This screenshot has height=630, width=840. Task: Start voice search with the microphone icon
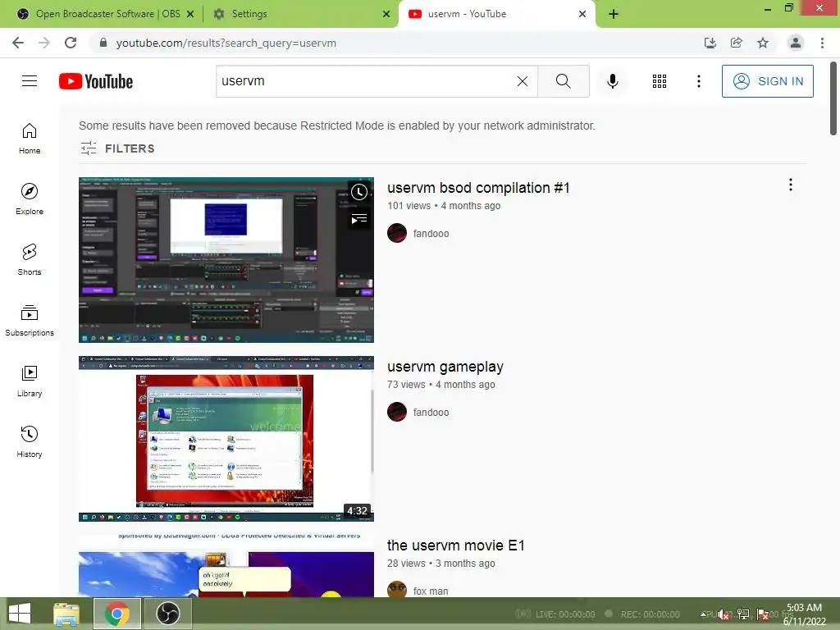[x=612, y=81]
